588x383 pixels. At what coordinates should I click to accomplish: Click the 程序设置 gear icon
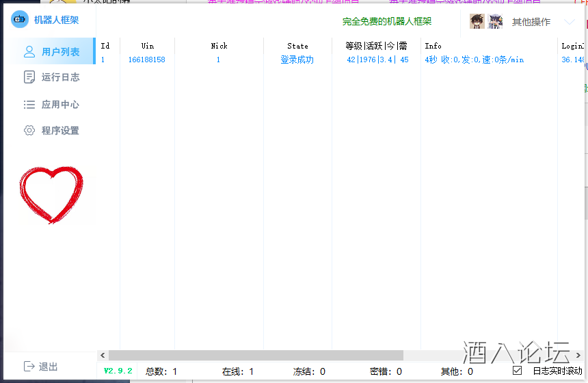pyautogui.click(x=29, y=131)
